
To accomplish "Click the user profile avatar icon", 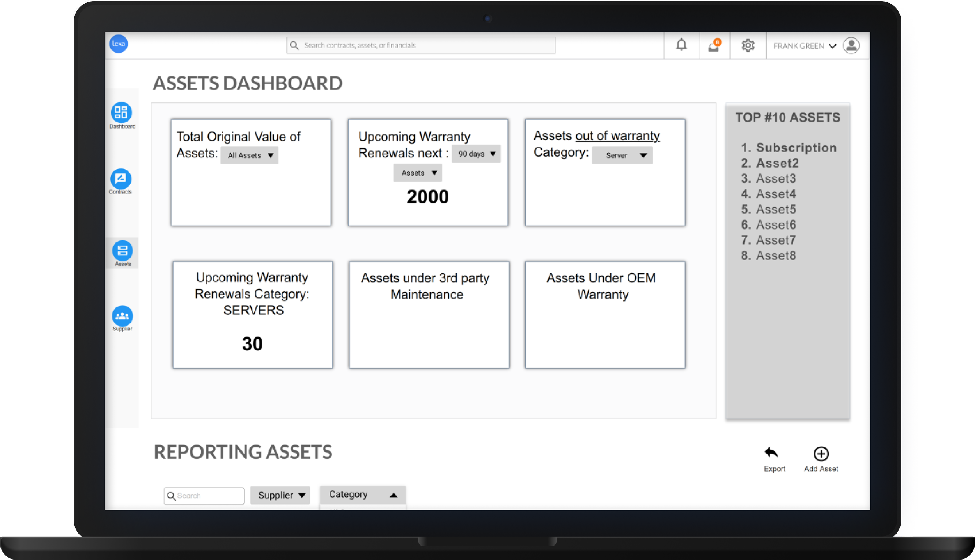I will pos(851,46).
